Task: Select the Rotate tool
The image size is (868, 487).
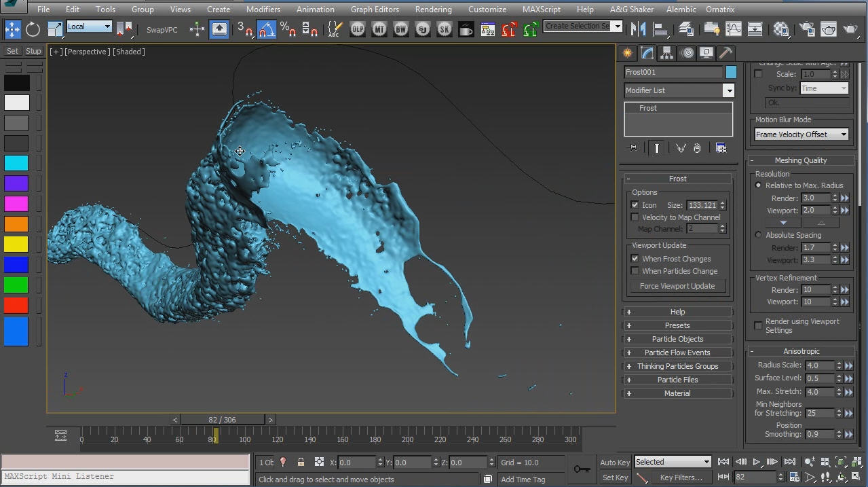Action: point(33,29)
